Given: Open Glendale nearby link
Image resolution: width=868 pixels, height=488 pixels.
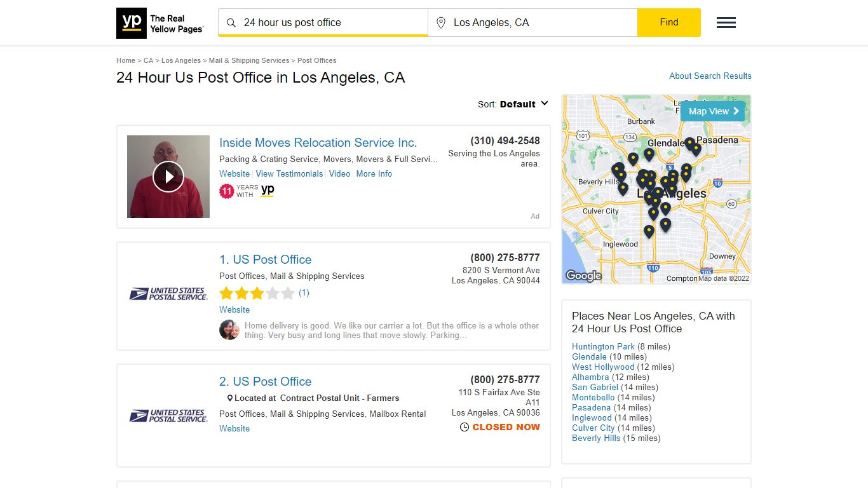Looking at the screenshot, I should pos(589,356).
